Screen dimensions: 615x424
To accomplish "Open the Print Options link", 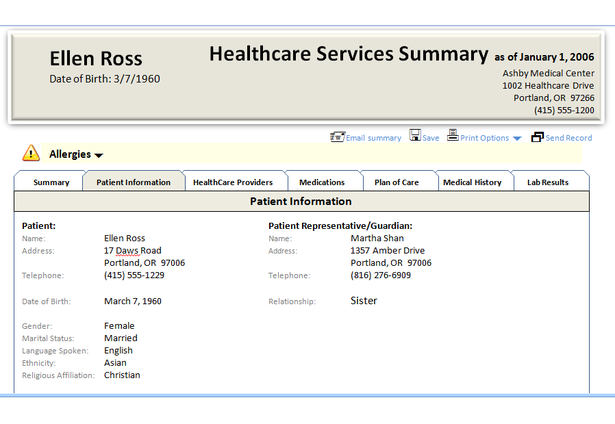I will coord(484,138).
